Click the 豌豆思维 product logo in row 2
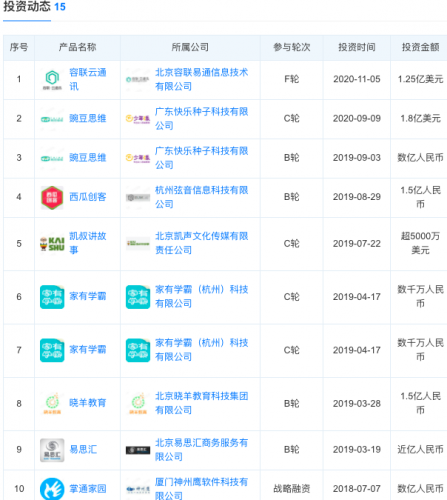Viewport: 447px width, 500px height. tap(52, 119)
